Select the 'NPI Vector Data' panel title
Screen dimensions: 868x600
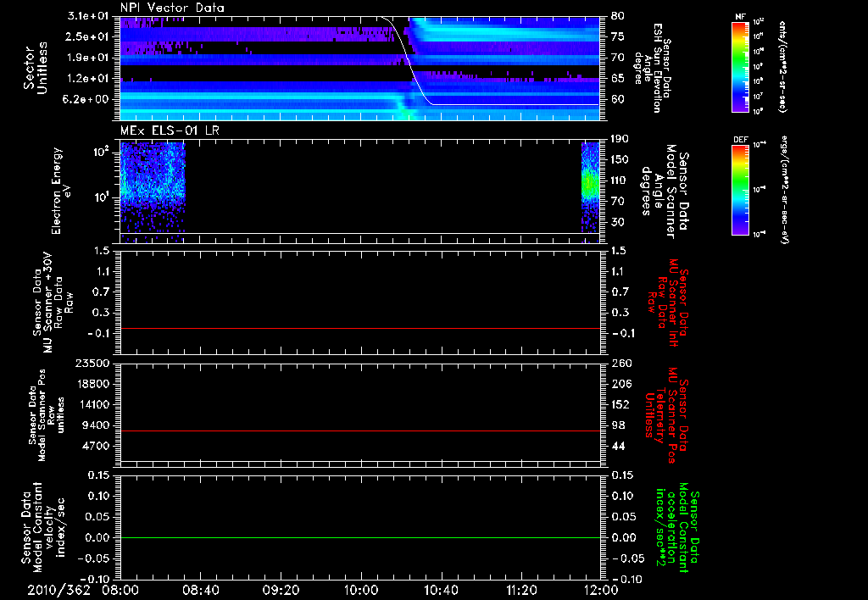tap(172, 8)
